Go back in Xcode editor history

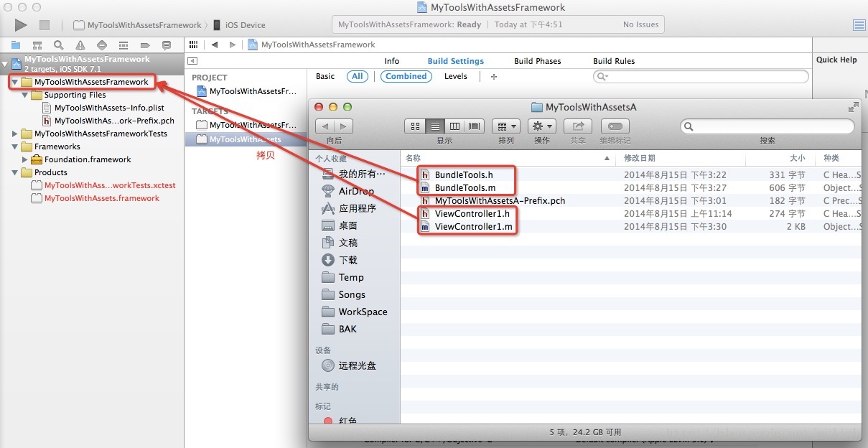coord(214,45)
